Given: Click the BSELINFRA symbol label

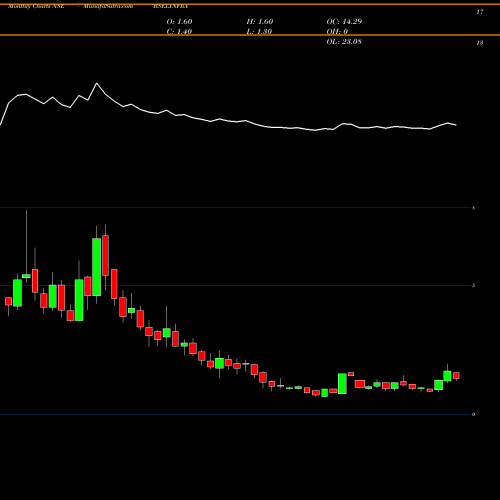Looking at the screenshot, I should [x=170, y=6].
